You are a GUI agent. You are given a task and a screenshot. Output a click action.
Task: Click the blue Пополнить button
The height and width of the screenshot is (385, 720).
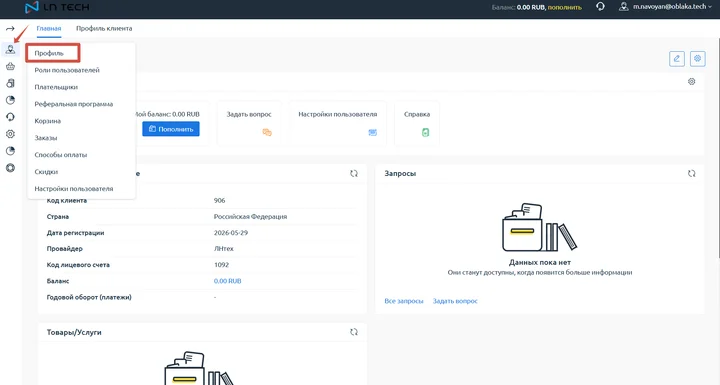pos(171,129)
